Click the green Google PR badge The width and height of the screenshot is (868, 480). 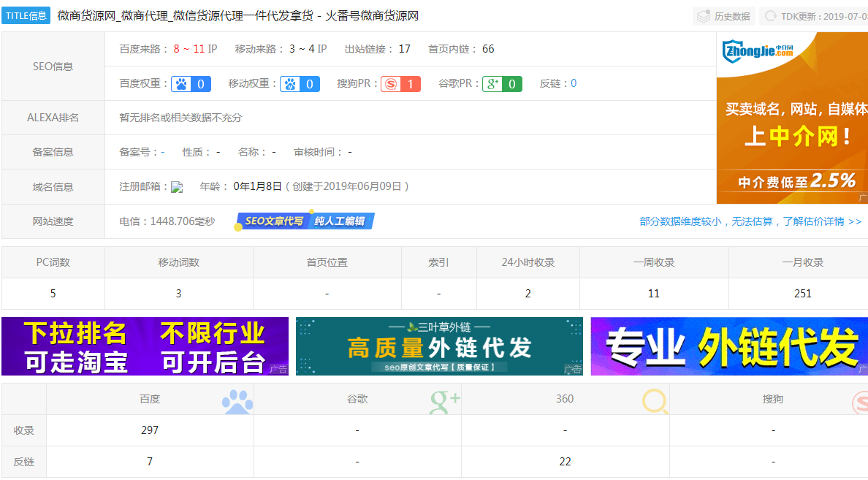tap(502, 84)
